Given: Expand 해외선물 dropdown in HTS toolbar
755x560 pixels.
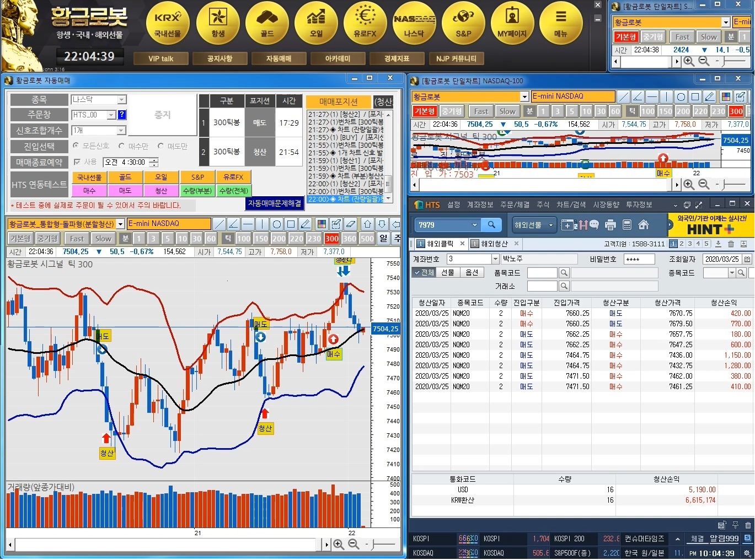Looking at the screenshot, I should point(550,225).
